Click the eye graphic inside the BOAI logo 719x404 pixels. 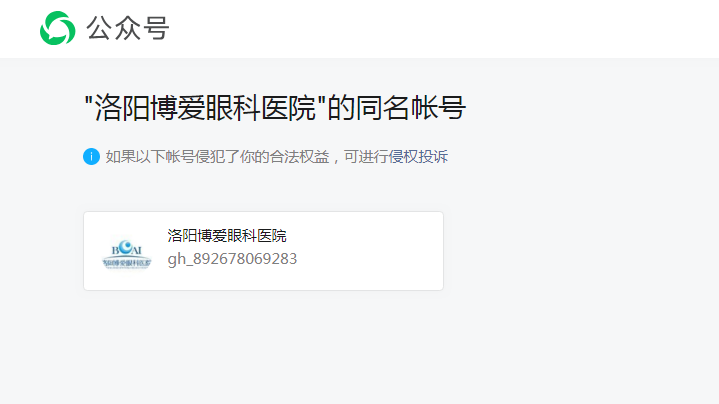tap(126, 247)
